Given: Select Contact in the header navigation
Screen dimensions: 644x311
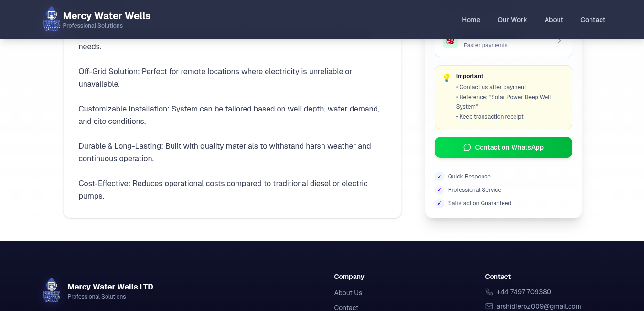Looking at the screenshot, I should 593,20.
